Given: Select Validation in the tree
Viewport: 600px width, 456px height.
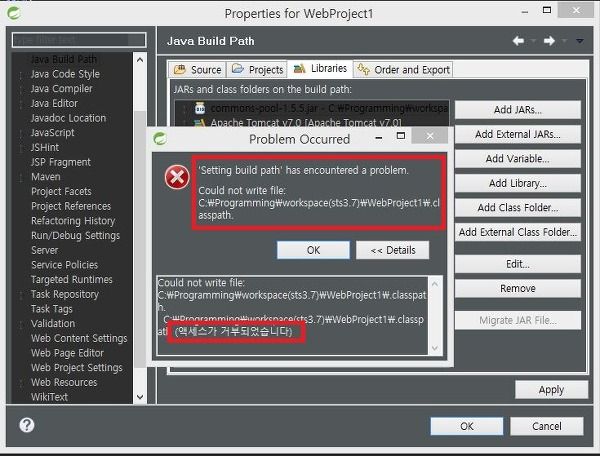Looking at the screenshot, I should click(53, 323).
